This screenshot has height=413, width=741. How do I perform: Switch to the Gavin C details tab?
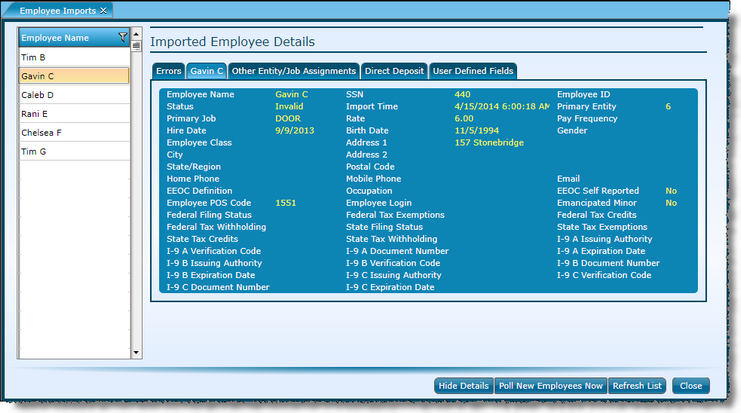coord(206,71)
